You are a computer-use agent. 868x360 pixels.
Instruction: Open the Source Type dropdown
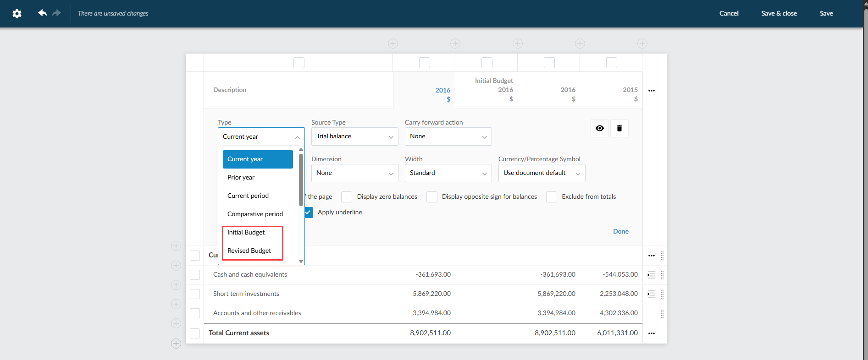click(x=355, y=136)
